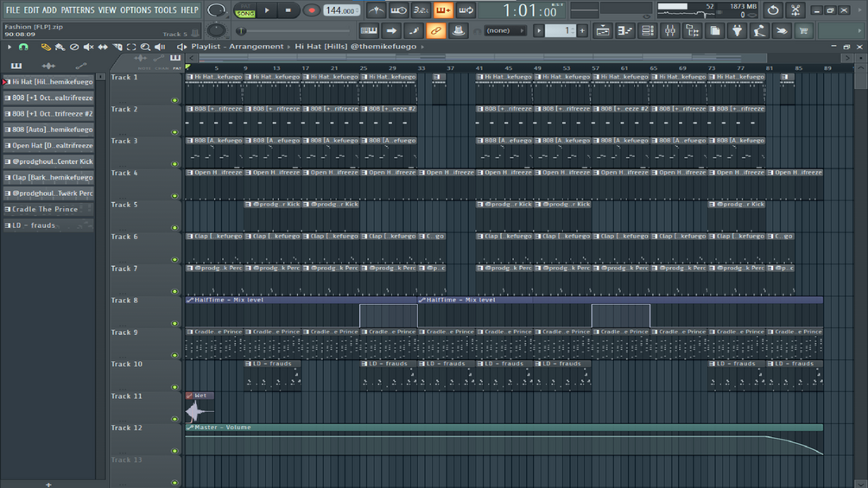868x488 pixels.
Task: Open the plugin picker plug icon
Action: pos(737,31)
